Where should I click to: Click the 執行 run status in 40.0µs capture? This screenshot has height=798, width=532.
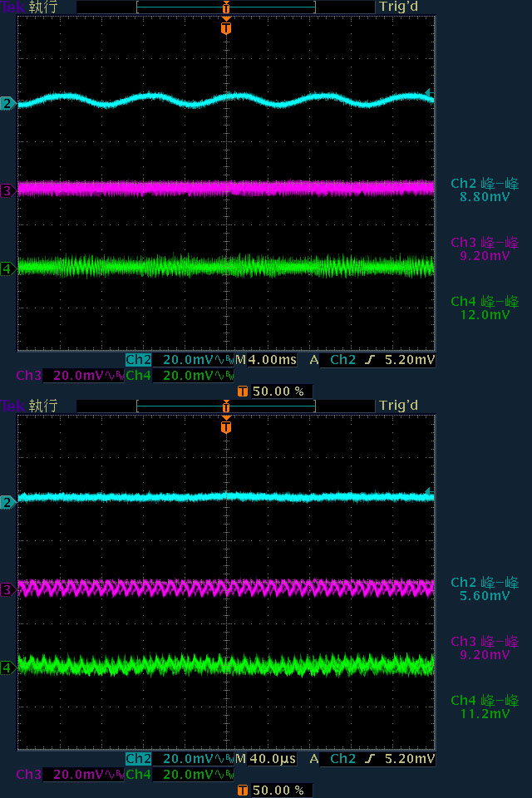43,406
